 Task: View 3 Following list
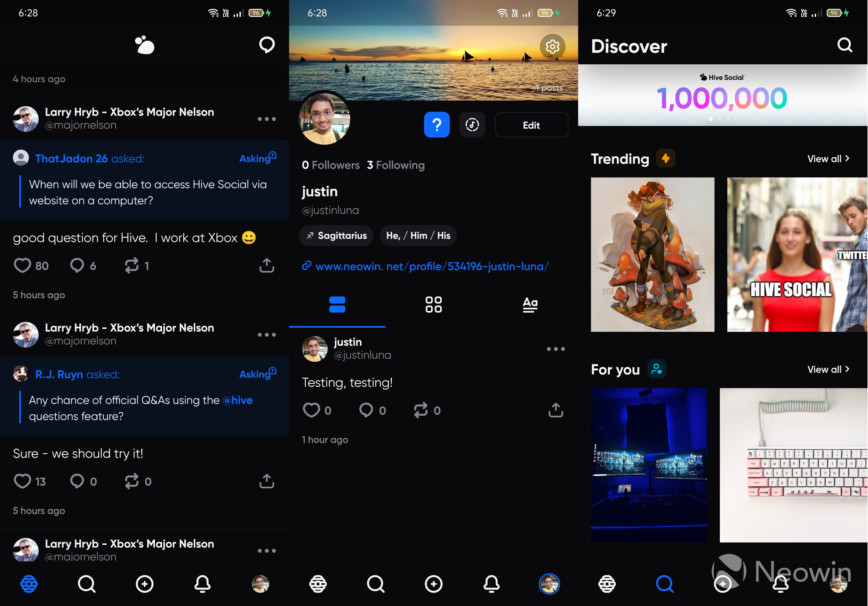click(x=395, y=165)
